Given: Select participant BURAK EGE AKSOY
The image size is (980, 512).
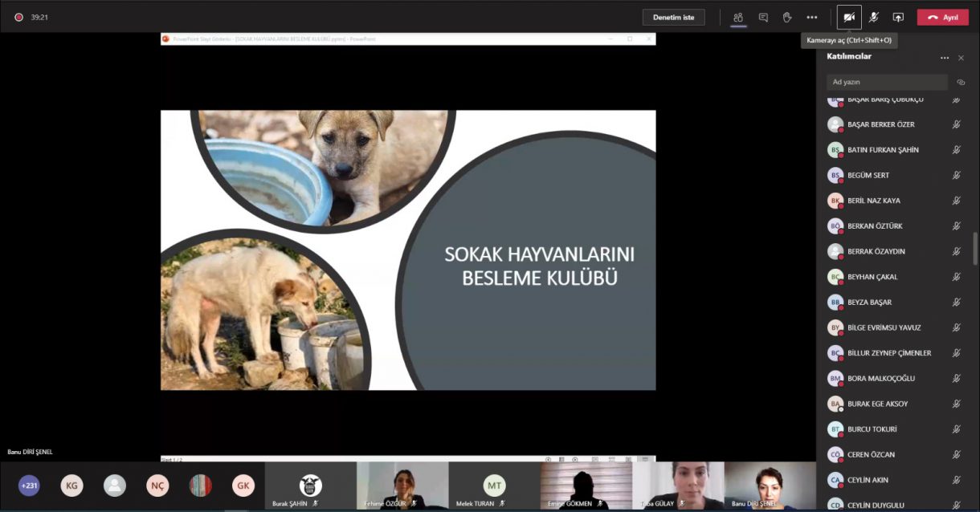Looking at the screenshot, I should coord(895,404).
